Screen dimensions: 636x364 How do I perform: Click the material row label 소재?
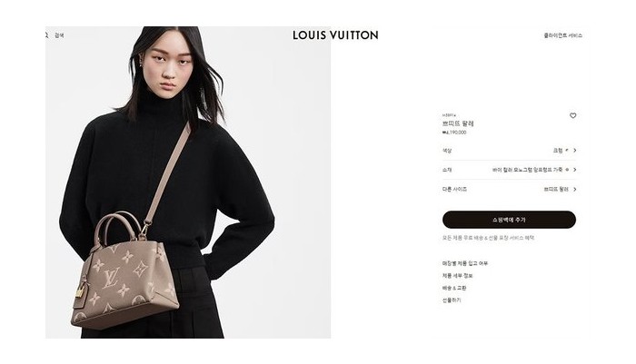click(447, 170)
